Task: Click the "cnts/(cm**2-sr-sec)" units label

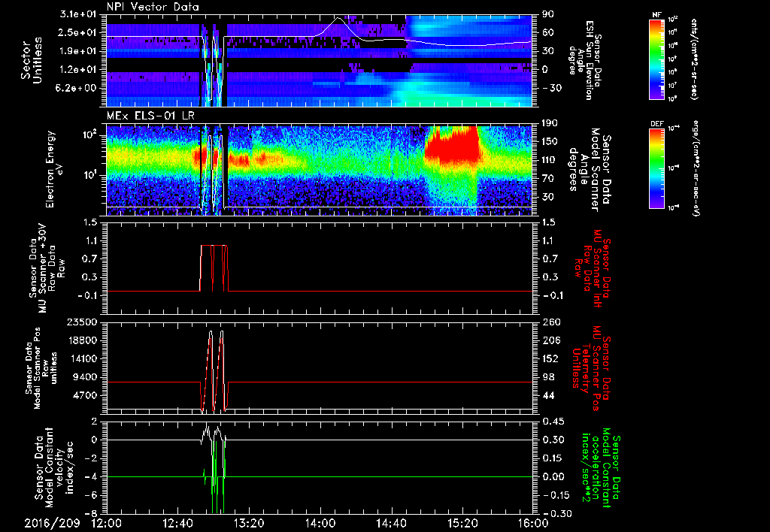Action: pyautogui.click(x=694, y=59)
